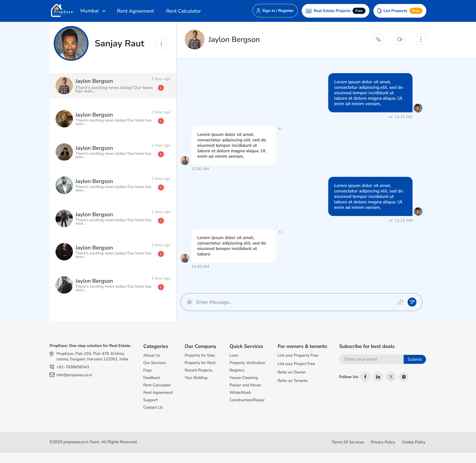The width and height of the screenshot is (476, 463).
Task: Click the Sign in / Register button
Action: coord(275,11)
